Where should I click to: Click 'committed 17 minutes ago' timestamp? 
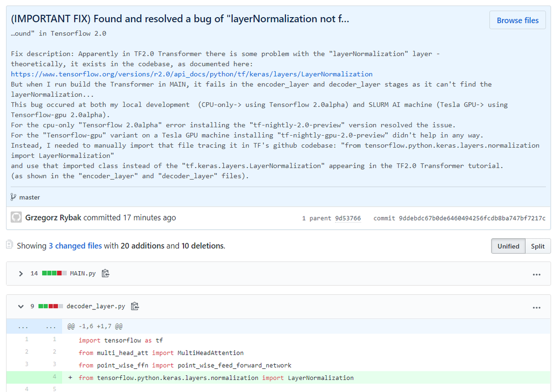(130, 217)
